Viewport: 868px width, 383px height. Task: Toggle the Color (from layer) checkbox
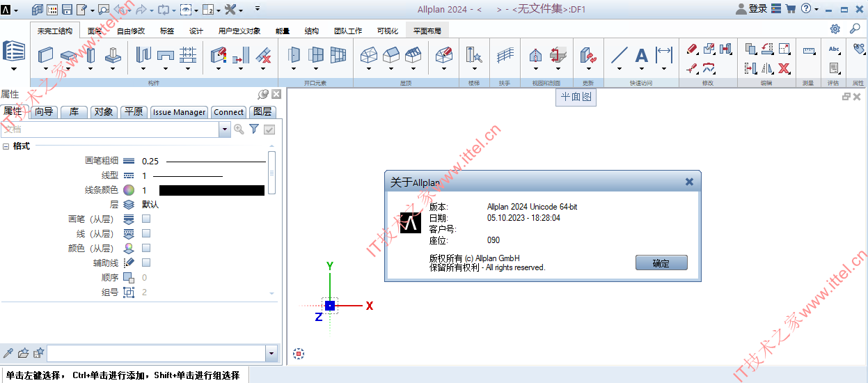pos(146,248)
